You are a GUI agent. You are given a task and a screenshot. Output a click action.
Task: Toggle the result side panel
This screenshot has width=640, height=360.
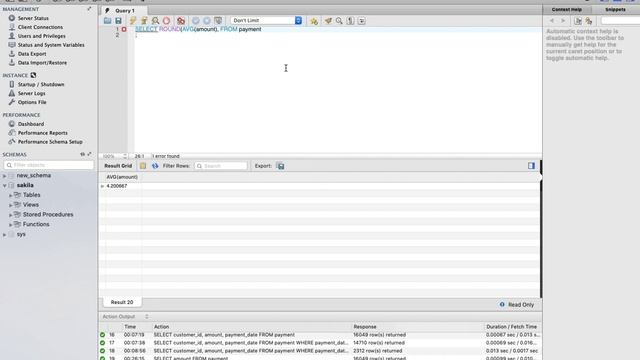[531, 166]
